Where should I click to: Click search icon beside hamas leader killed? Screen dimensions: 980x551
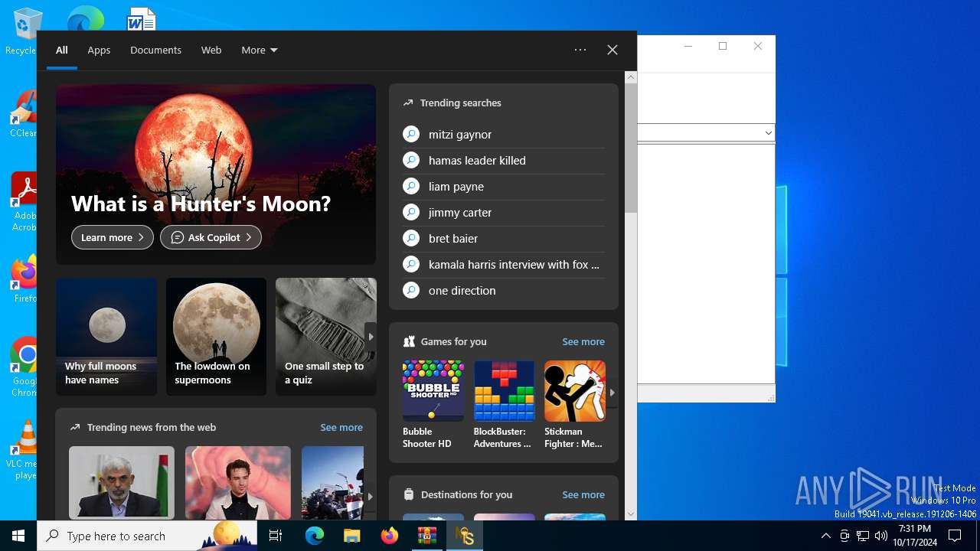[411, 161]
